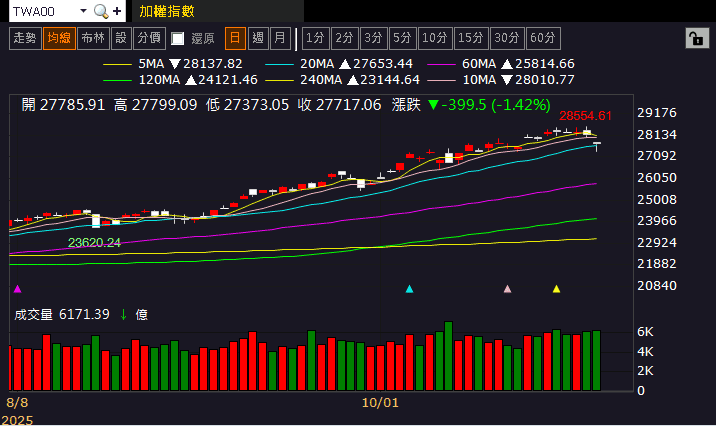Click the pink triangle marker on chart
Image resolution: width=716 pixels, height=426 pixels.
pyautogui.click(x=507, y=289)
